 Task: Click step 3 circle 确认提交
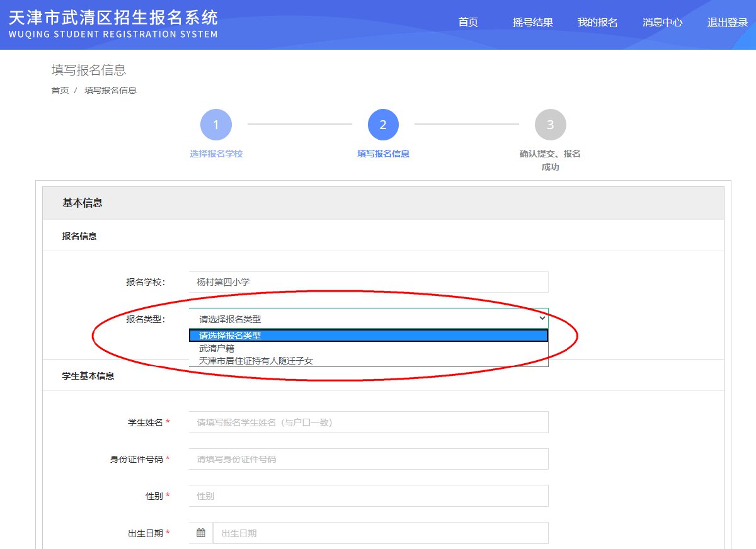click(550, 125)
